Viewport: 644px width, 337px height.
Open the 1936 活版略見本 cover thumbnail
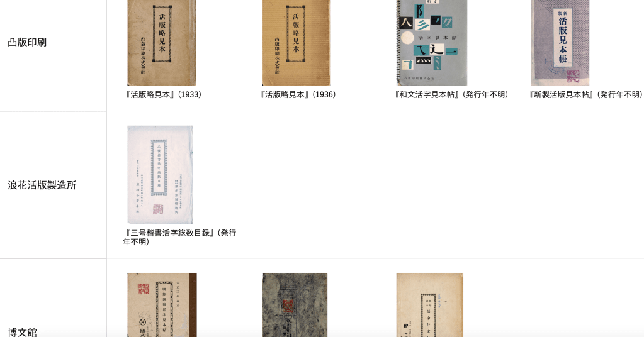[x=296, y=43]
